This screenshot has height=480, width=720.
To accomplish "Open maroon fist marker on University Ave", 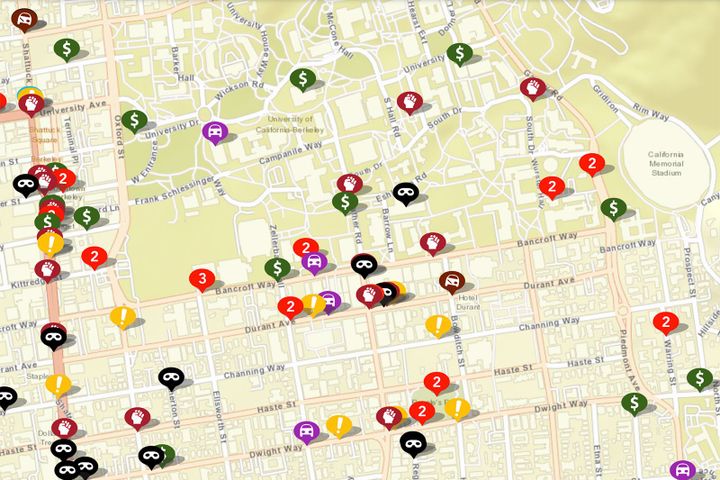I will tap(32, 105).
